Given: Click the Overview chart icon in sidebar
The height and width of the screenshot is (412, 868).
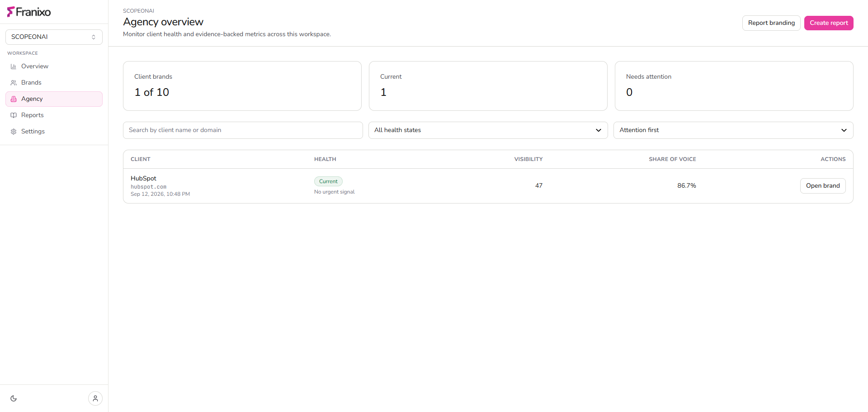Looking at the screenshot, I should [14, 66].
